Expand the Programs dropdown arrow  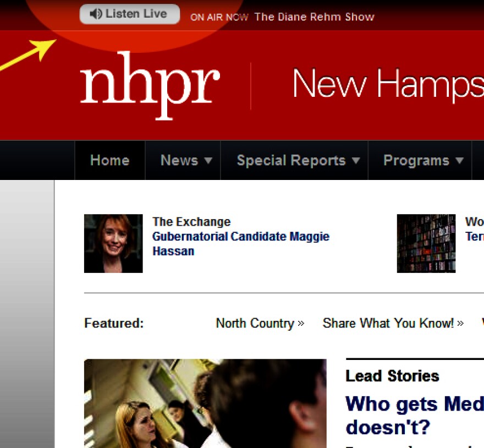coord(459,160)
